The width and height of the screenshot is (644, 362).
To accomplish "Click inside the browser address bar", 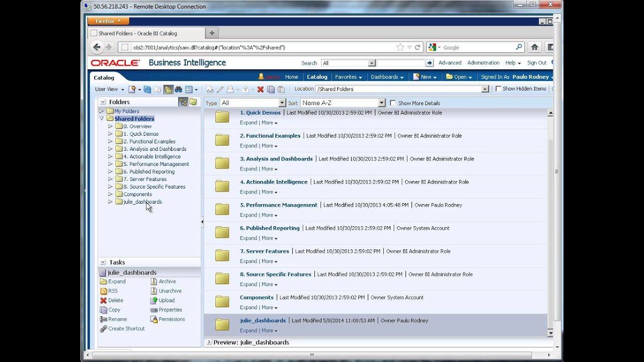I will coord(252,47).
